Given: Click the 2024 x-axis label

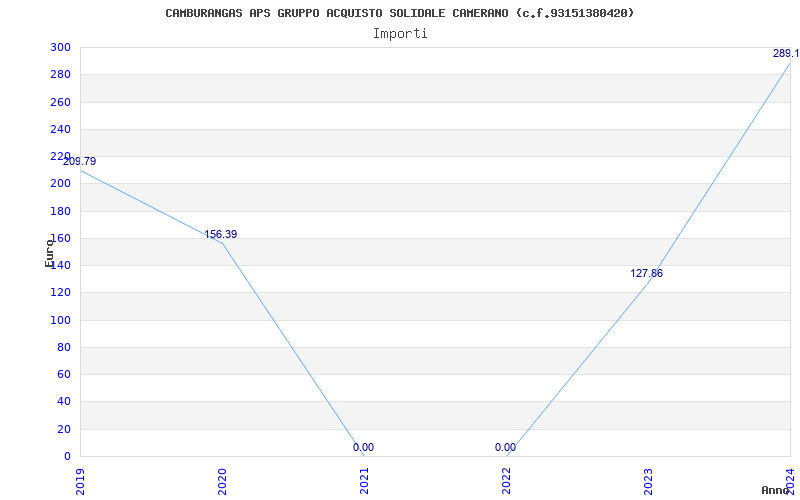Looking at the screenshot, I should (x=790, y=480).
